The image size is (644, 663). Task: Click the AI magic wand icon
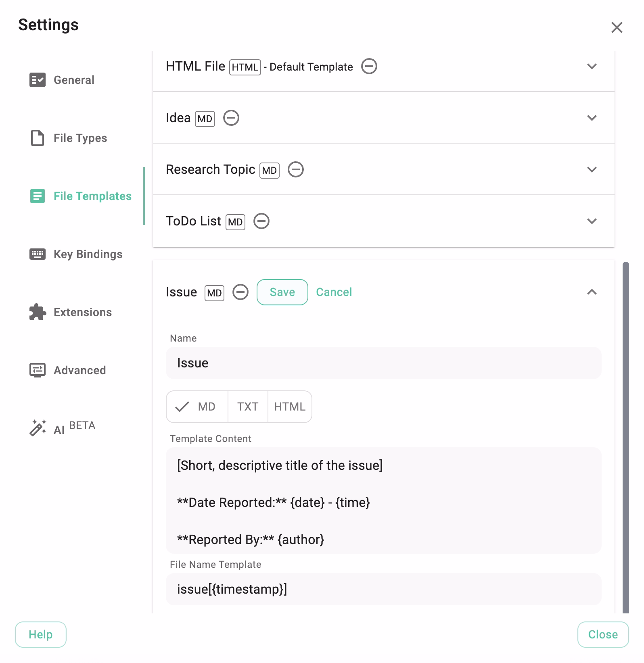[x=38, y=428]
